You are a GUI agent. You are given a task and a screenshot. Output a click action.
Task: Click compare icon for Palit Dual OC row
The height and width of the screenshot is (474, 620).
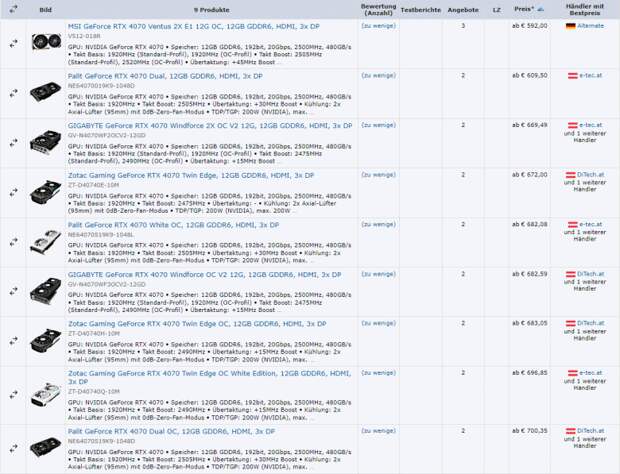[x=13, y=448]
